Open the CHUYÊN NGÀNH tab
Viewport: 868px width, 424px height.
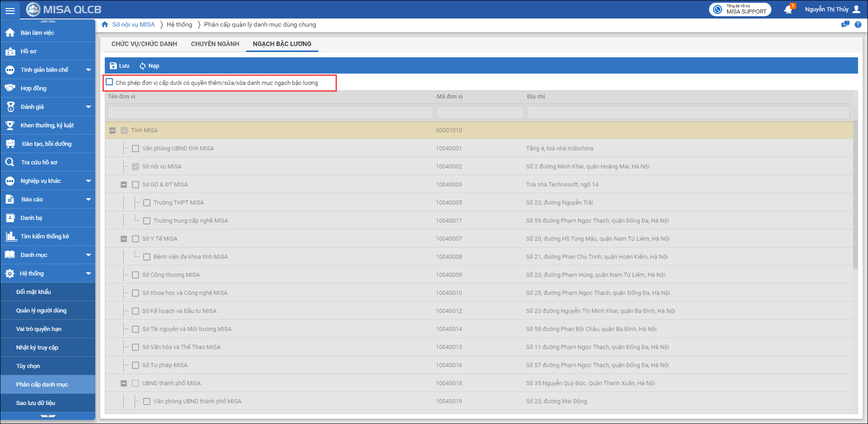tap(215, 44)
